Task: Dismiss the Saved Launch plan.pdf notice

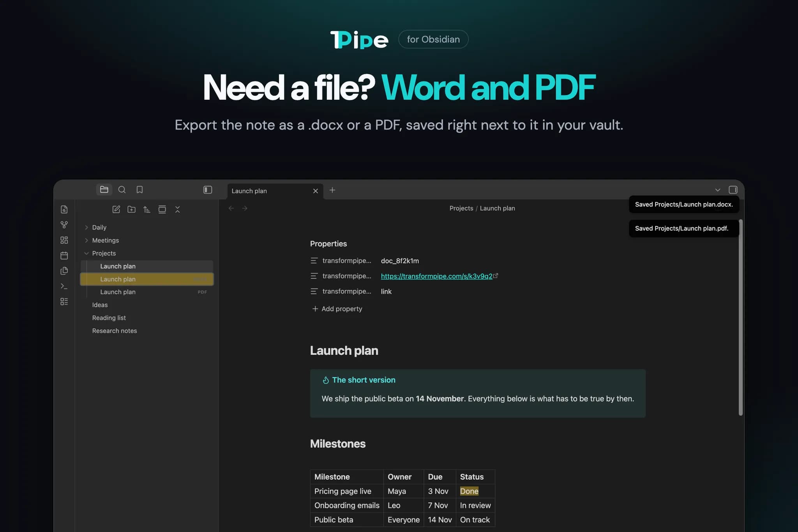Action: click(684, 228)
